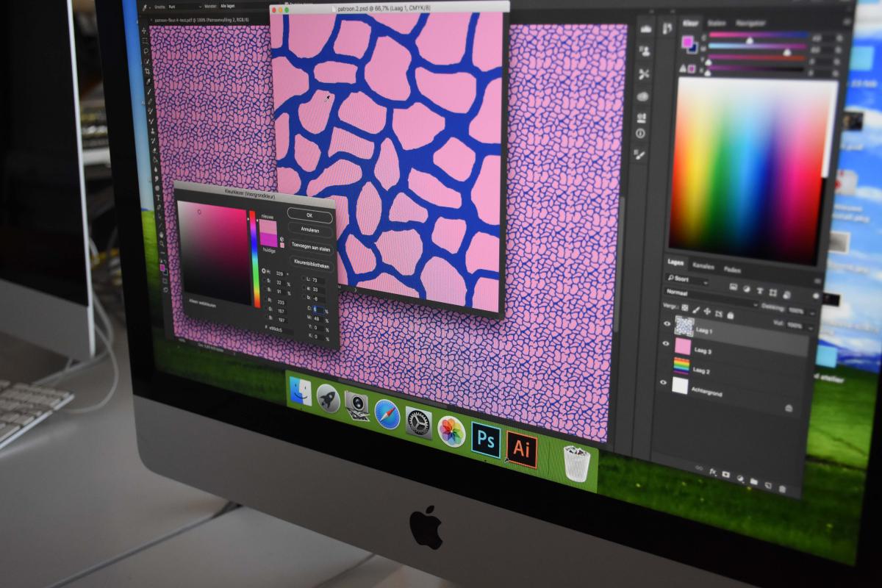The height and width of the screenshot is (588, 882).
Task: Hide the Laag 1 layer
Action: click(x=667, y=323)
